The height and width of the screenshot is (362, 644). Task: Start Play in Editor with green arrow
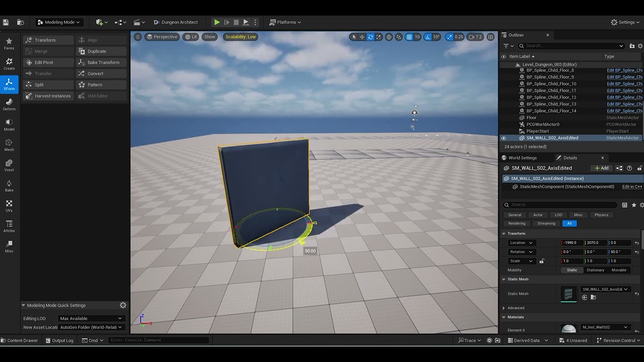[217, 22]
